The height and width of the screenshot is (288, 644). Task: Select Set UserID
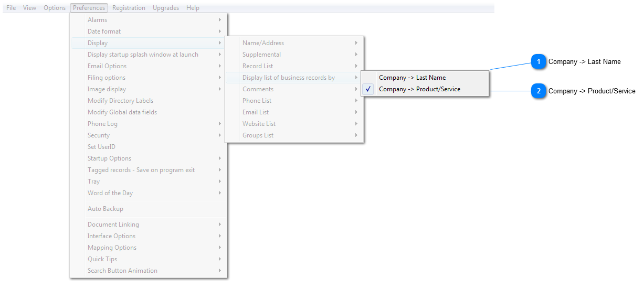click(149, 147)
